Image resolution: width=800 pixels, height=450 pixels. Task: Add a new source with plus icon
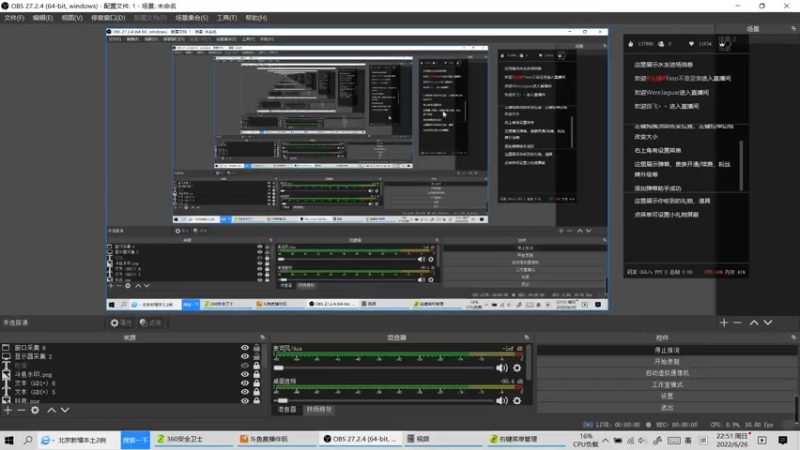coord(8,410)
